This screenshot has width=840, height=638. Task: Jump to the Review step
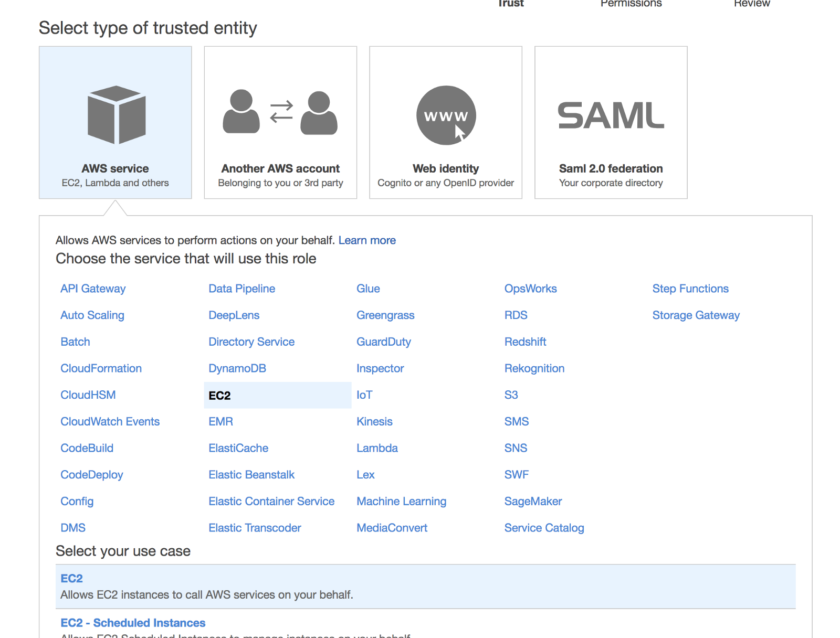(x=752, y=4)
